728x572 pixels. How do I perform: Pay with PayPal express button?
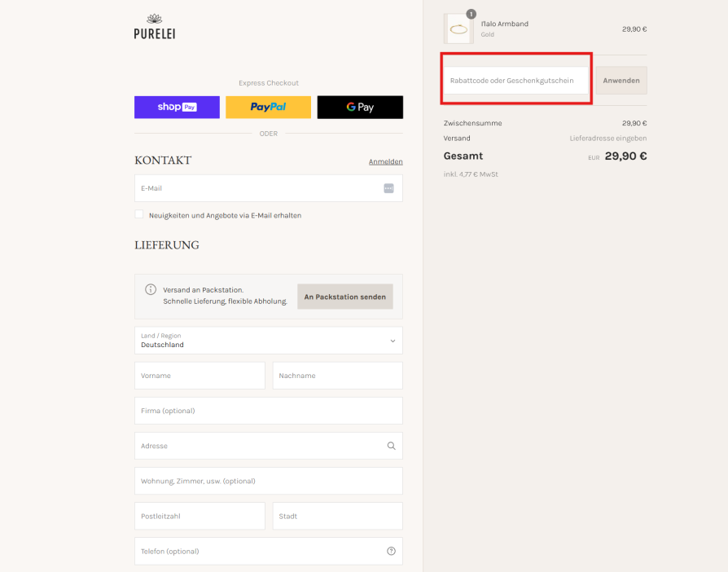click(x=269, y=108)
